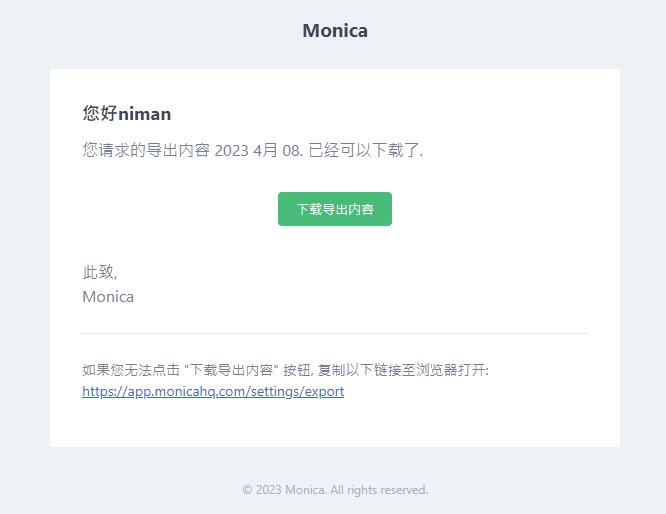
Task: Click the word 按钮 in the fallback instruction
Action: (x=298, y=370)
